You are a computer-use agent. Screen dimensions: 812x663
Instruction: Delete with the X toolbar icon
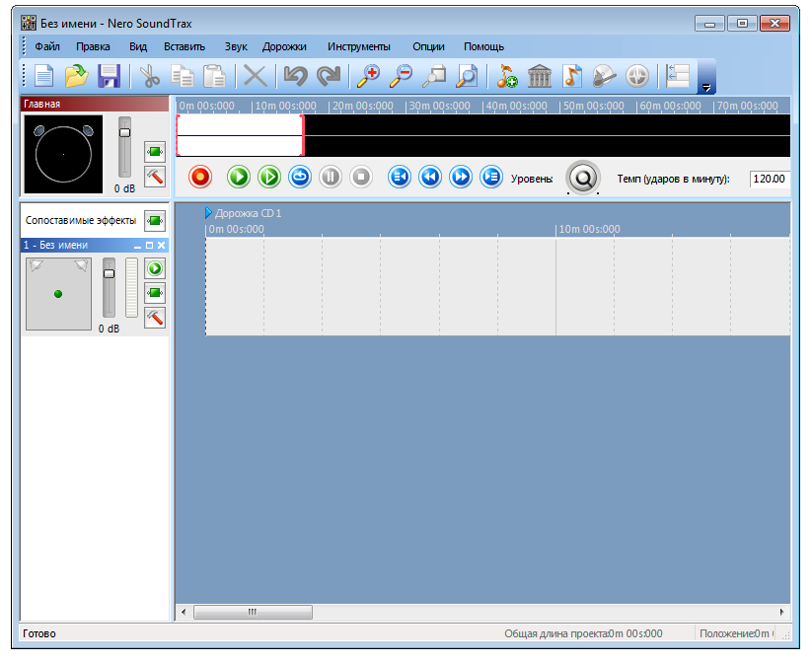pos(256,76)
